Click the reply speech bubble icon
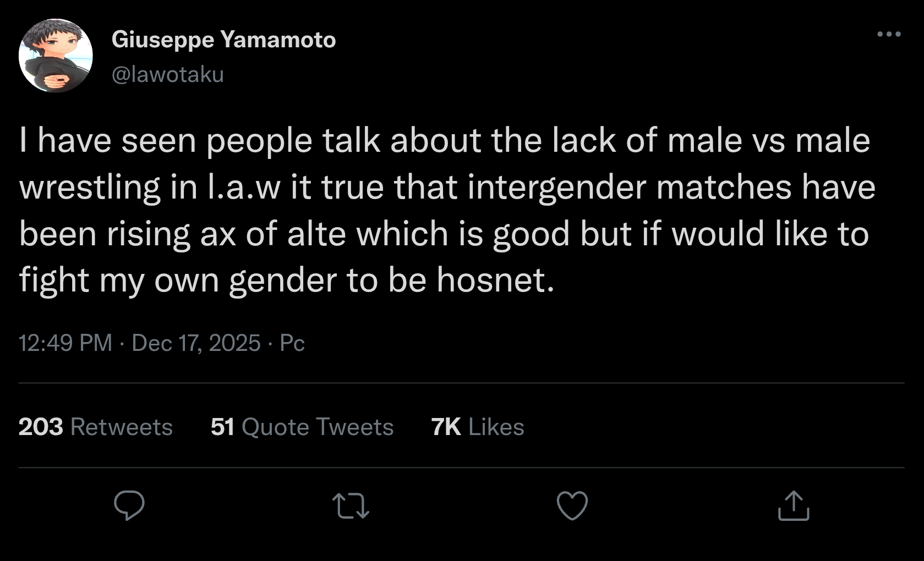The width and height of the screenshot is (924, 561). [129, 505]
